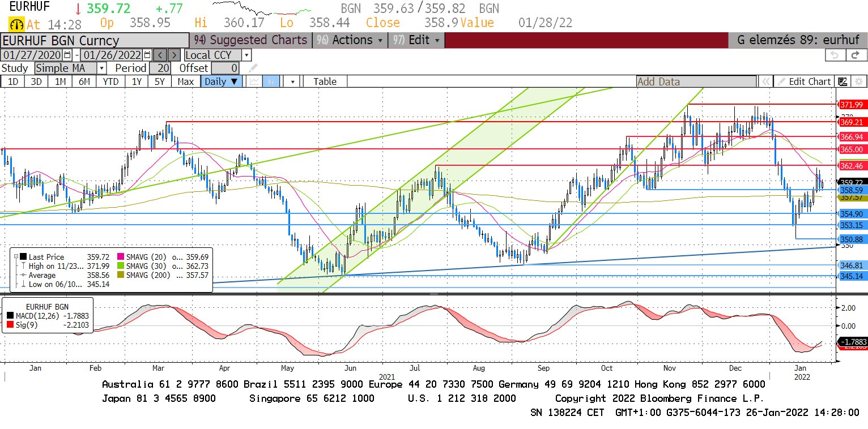The image size is (868, 429).
Task: Select the 5Y range tab
Action: (160, 81)
